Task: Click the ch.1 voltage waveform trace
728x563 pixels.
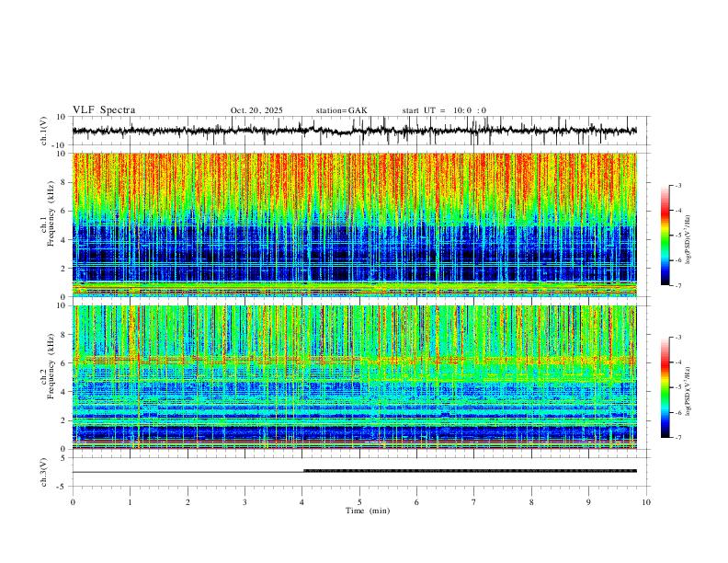Action: (354, 131)
